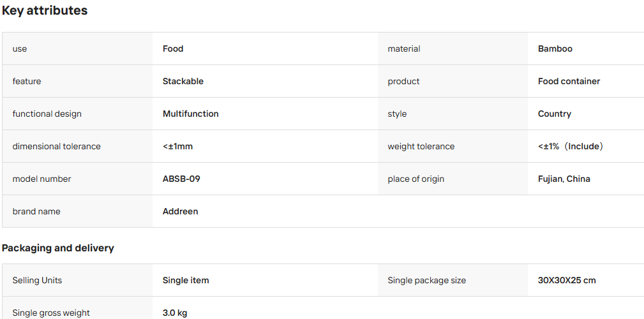Click the Fujian, China origin value
The image size is (644, 319).
pyautogui.click(x=564, y=179)
